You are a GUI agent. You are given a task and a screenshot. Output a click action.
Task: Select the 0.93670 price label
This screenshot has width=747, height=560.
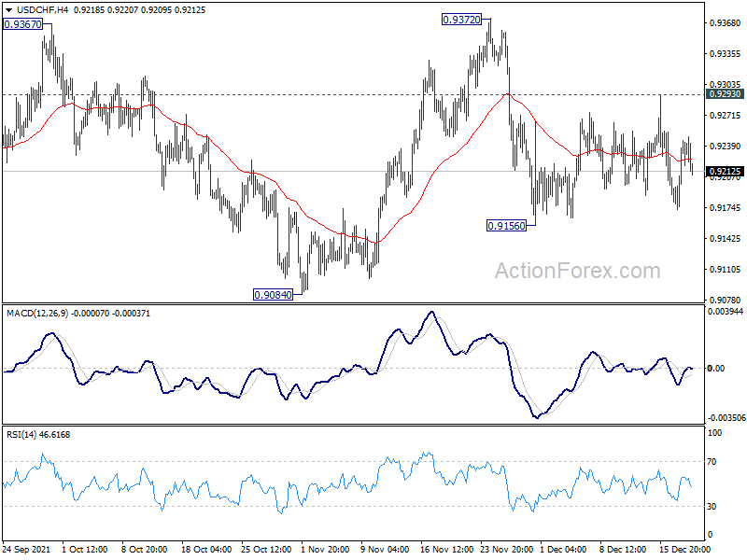click(22, 24)
